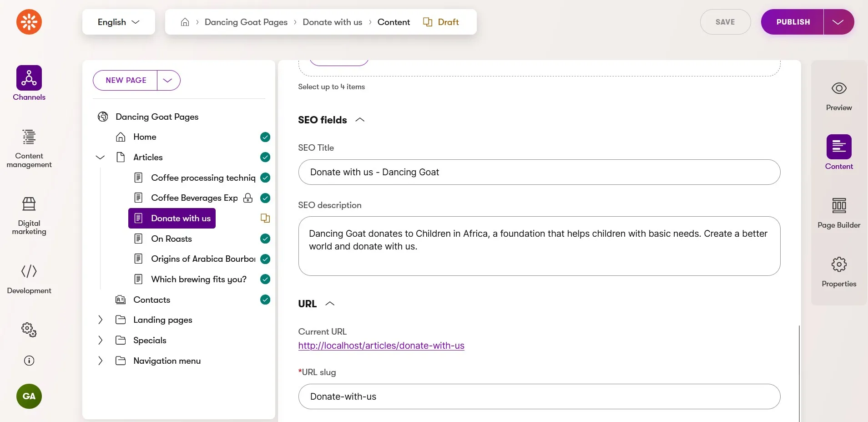Viewport: 868px width, 422px height.
Task: Open the localhost donate-with-us URL link
Action: click(381, 346)
